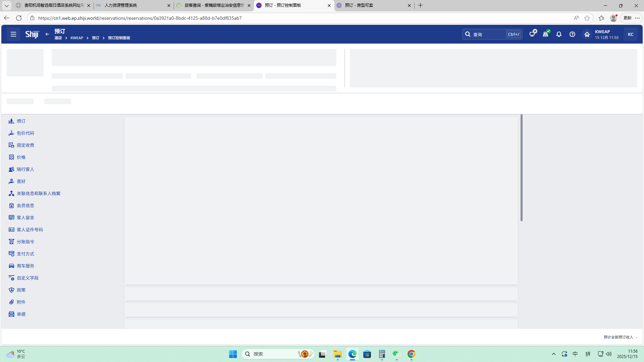Image resolution: width=644 pixels, height=362 pixels.
Task: Open 客人证件号码 section
Action: click(x=30, y=230)
